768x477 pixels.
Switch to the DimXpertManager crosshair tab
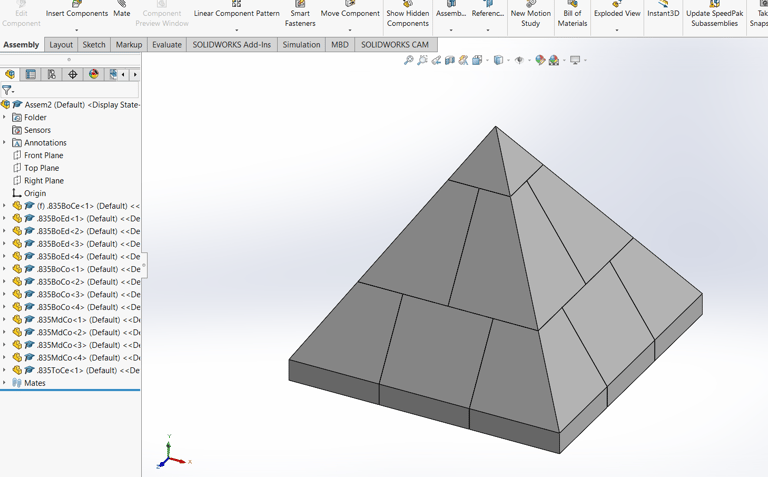point(72,74)
